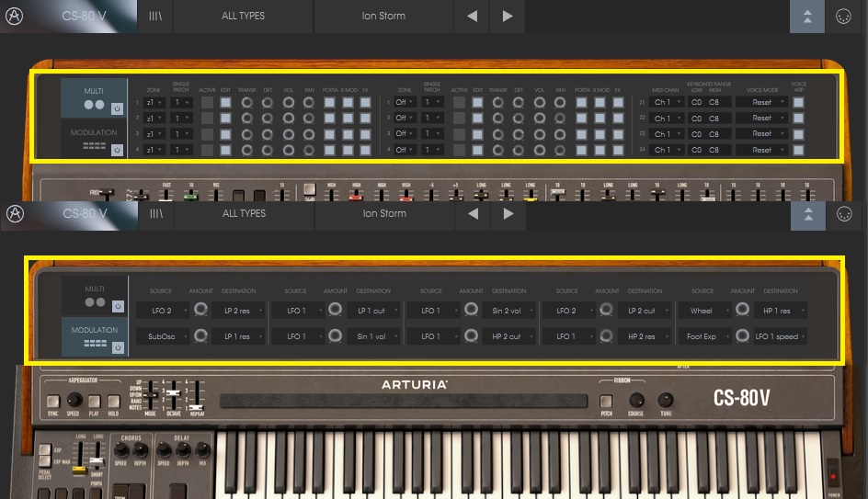Toggle MULTI power button in Multi-view window
The image size is (868, 499).
pyautogui.click(x=117, y=109)
